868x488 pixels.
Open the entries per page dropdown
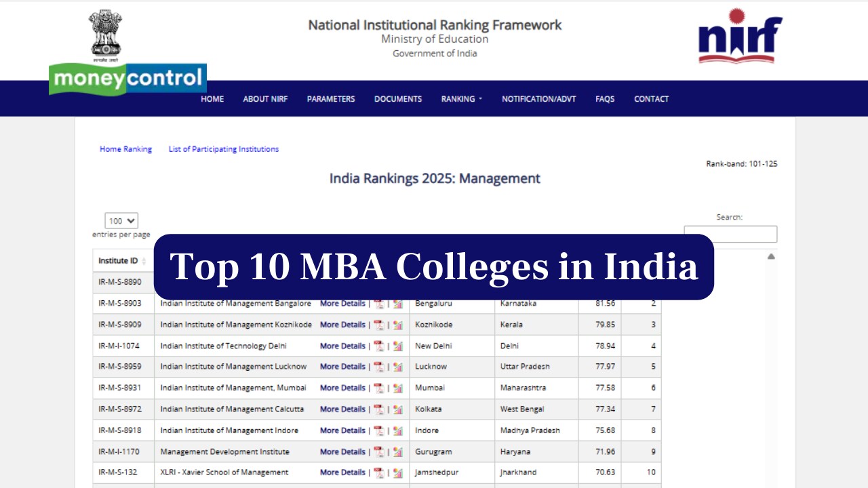tap(121, 221)
